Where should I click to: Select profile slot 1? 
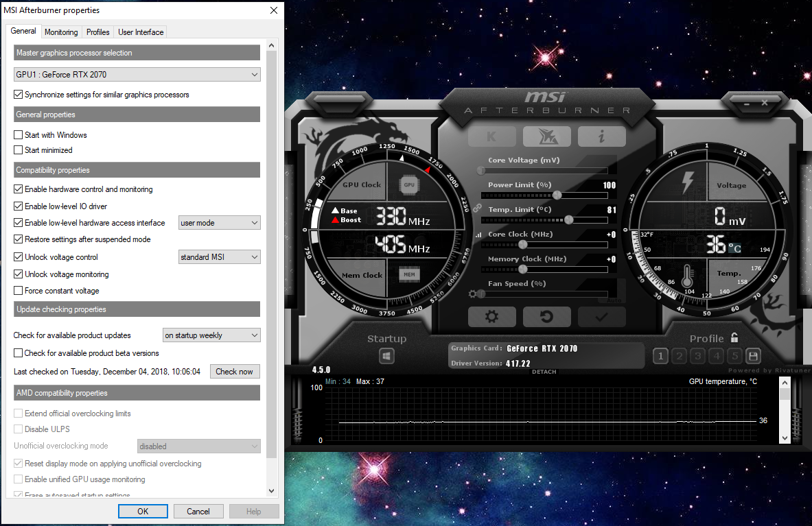(660, 356)
